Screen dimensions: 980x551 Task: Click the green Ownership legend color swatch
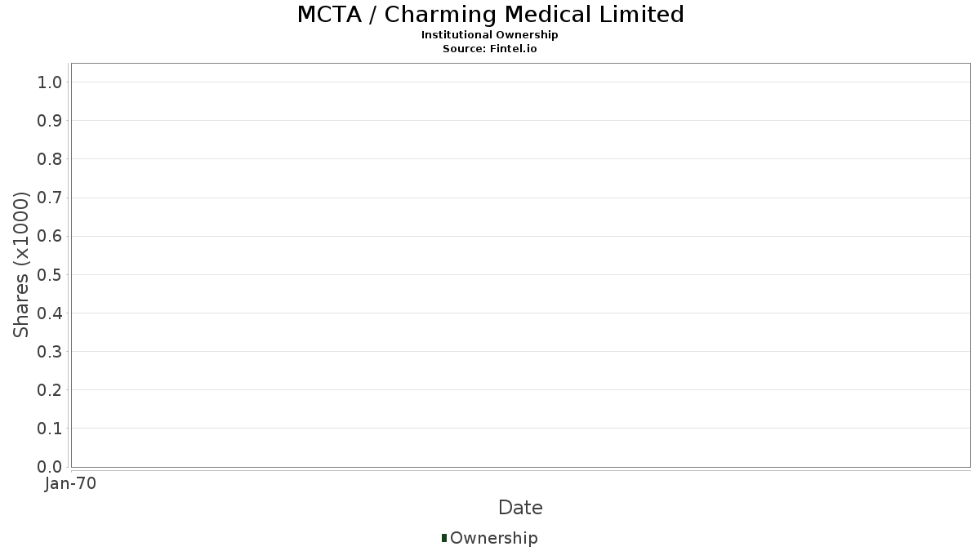(444, 538)
